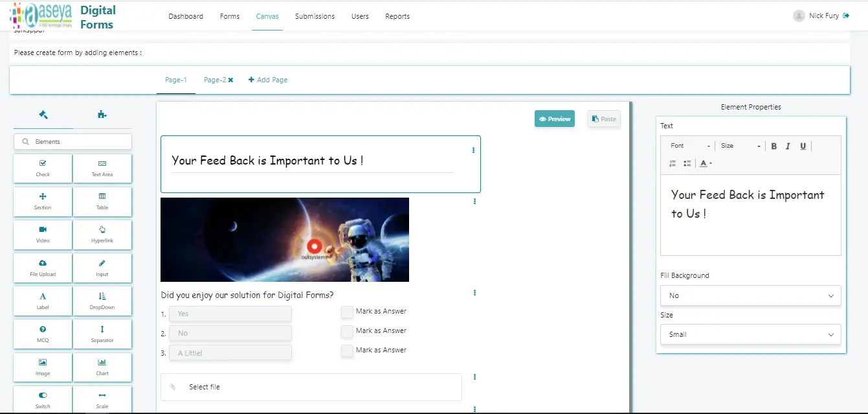Open the font color picker

pos(703,163)
